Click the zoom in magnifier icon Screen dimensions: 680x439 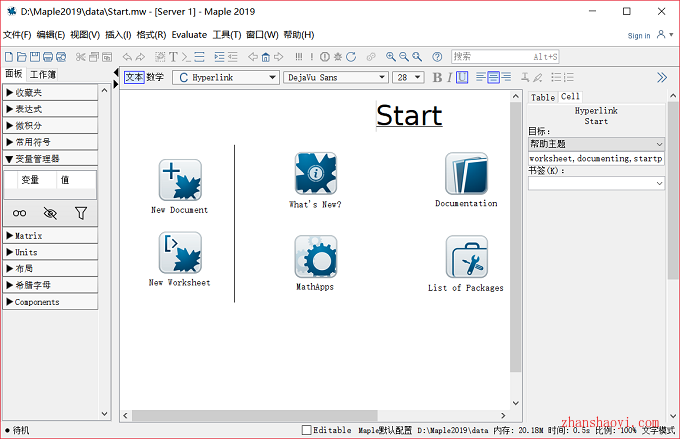pos(391,57)
